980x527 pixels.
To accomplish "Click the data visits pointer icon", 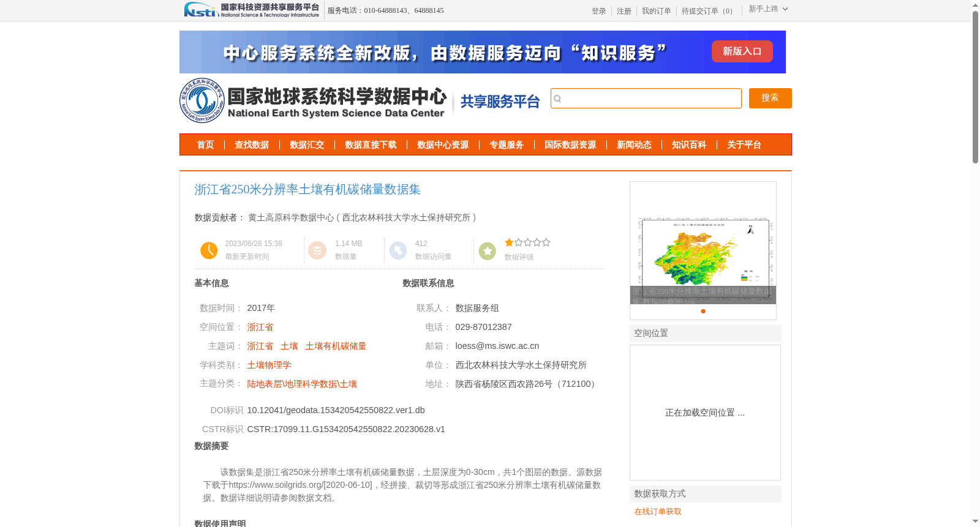I will point(398,250).
